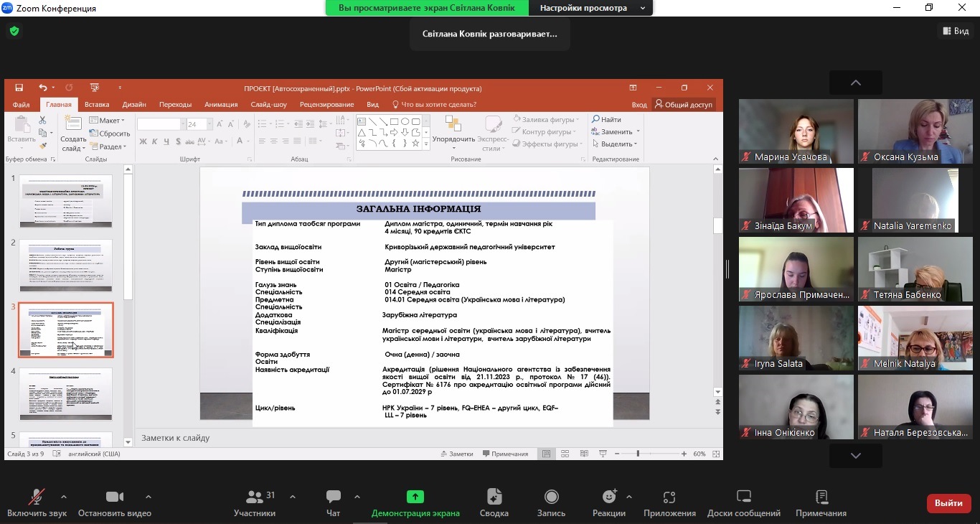
Task: Click the Format Painter brush icon
Action: pos(42,145)
